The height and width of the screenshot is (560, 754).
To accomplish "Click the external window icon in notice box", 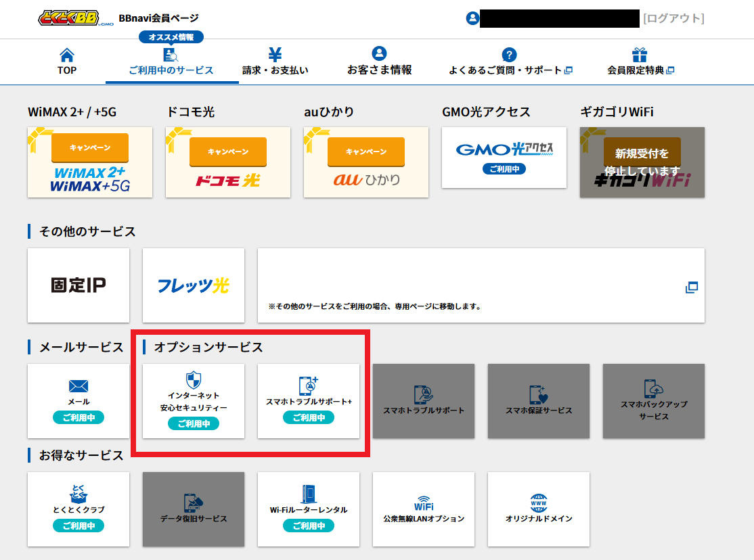I will [x=691, y=287].
